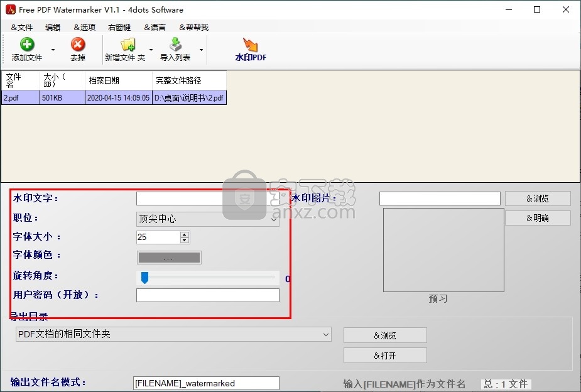Screen dimensions: 581x392
Task: Click the D:\桌面\说明书\2.pdf path cell
Action: [x=189, y=98]
